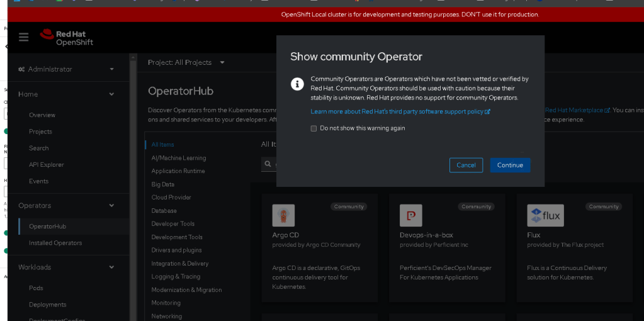644x321 pixels.
Task: Click the operator keyword filter input
Action: point(269,164)
